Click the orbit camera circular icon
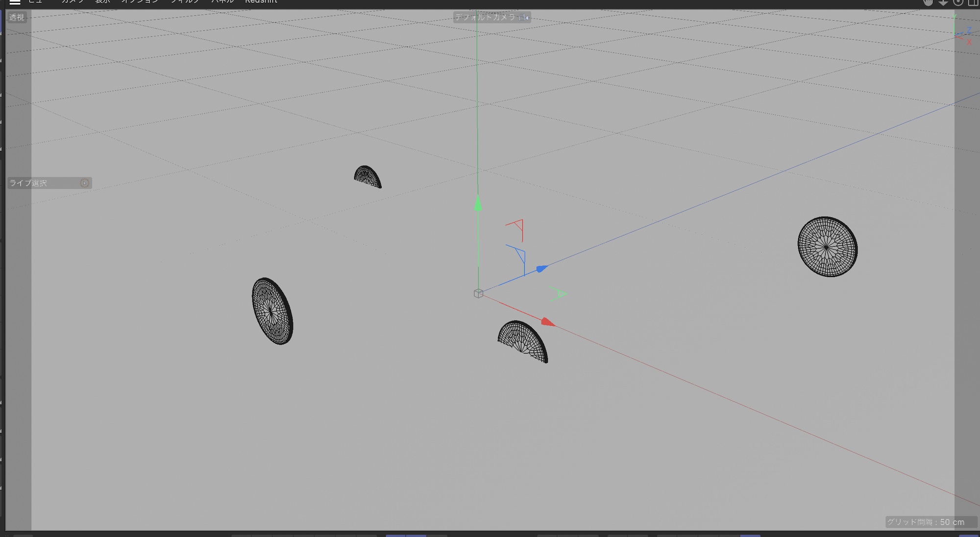 pyautogui.click(x=958, y=2)
